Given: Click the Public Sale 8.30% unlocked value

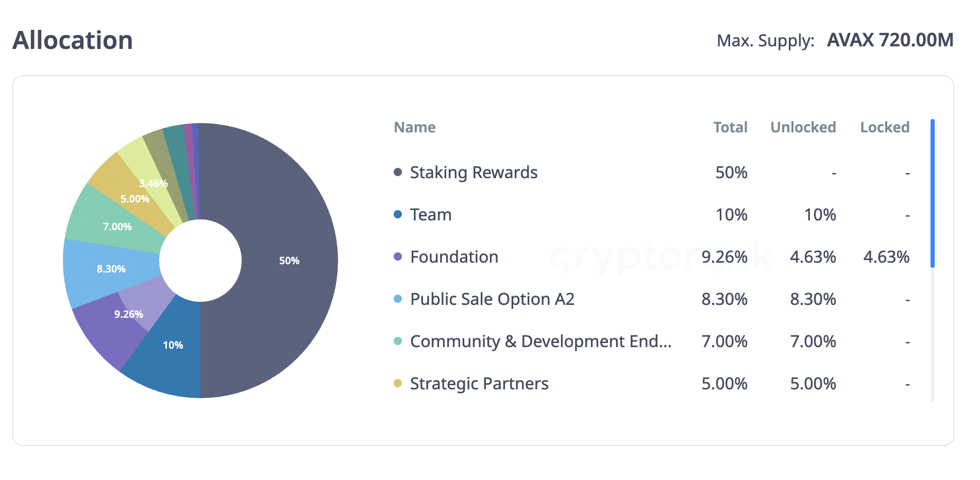Looking at the screenshot, I should coord(813,299).
